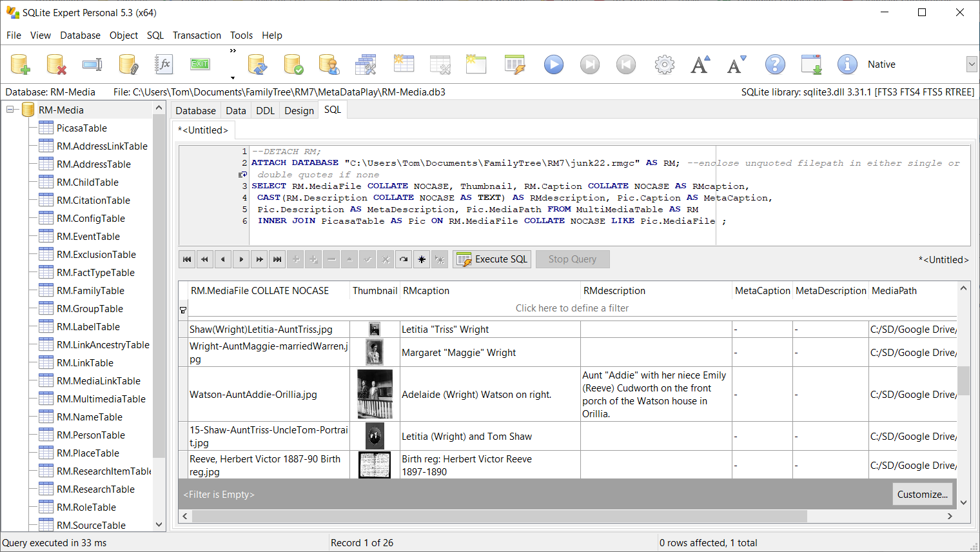Open the Native style dropdown
Viewport: 980px width, 552px height.
point(972,64)
